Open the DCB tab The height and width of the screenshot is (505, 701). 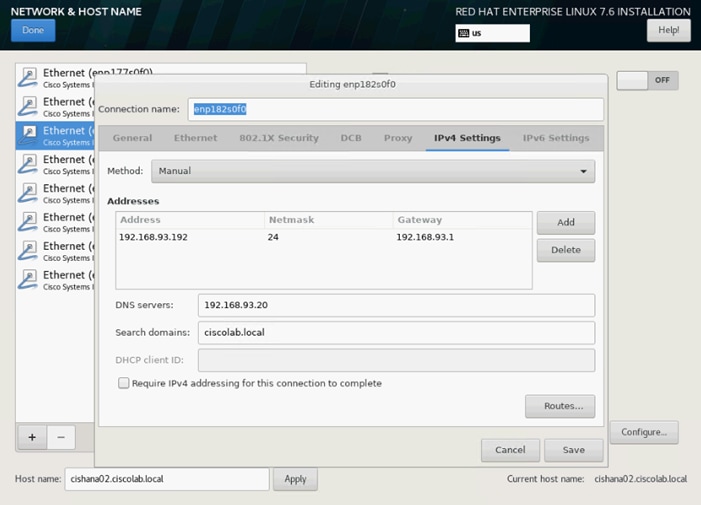pyautogui.click(x=351, y=138)
